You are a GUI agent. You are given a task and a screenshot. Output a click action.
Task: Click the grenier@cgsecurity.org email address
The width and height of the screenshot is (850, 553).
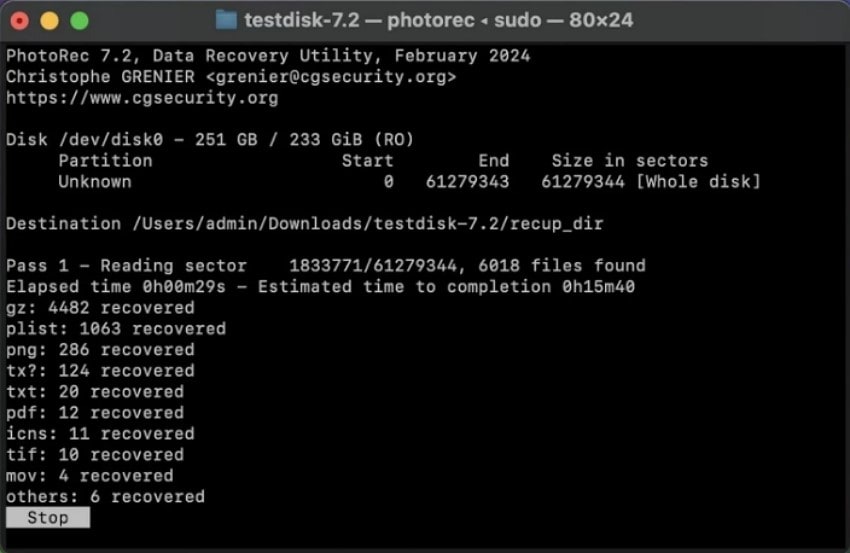(324, 77)
